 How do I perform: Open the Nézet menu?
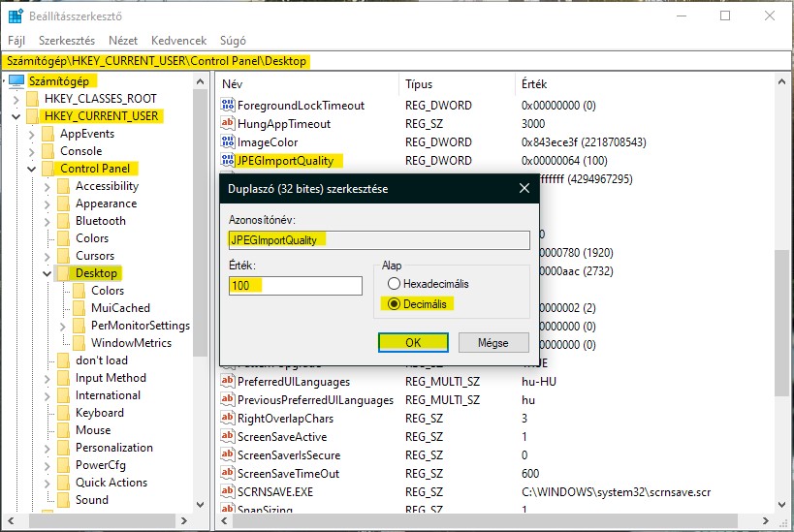click(x=123, y=41)
